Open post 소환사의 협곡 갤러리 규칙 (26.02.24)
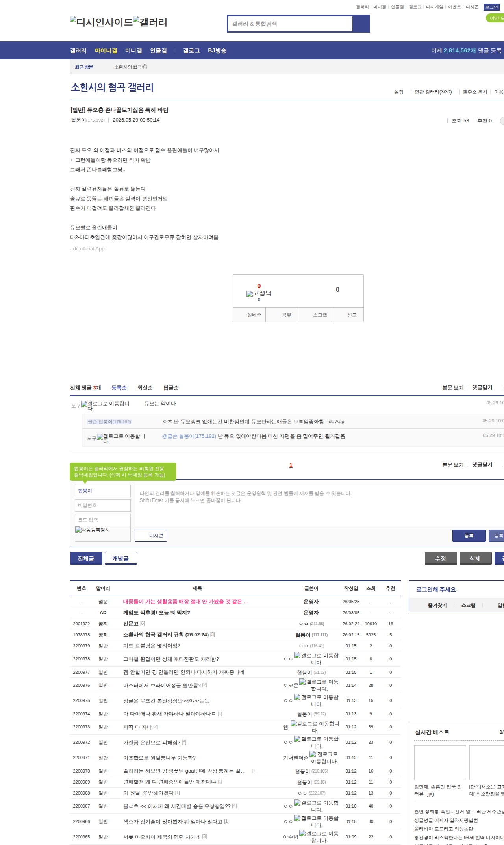The height and width of the screenshot is (845, 504). click(x=166, y=635)
